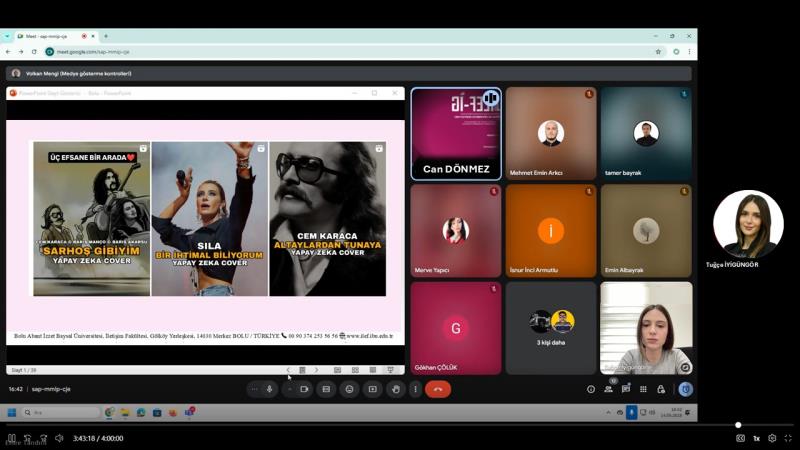Viewport: 800px width, 450px height.
Task: Click the present screen button
Action: pyautogui.click(x=373, y=389)
